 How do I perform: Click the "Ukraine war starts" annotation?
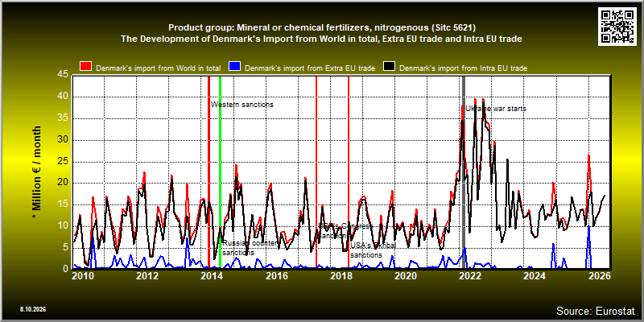tap(496, 109)
